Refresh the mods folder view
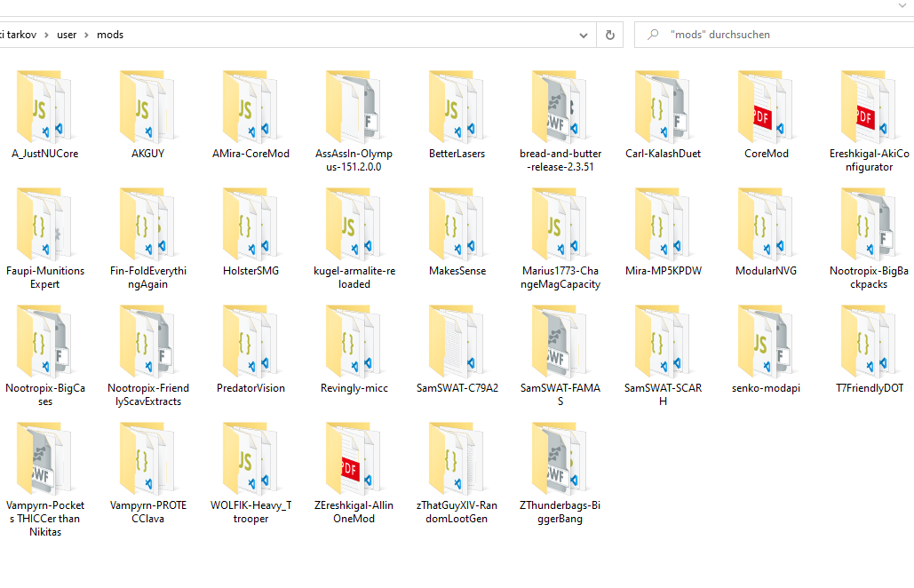This screenshot has height=588, width=914. tap(609, 35)
